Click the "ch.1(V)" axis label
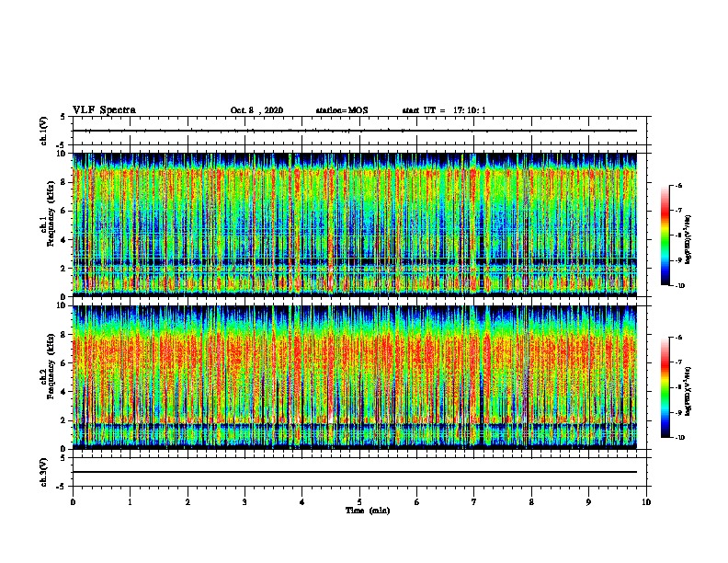The height and width of the screenshot is (563, 728). click(x=44, y=131)
